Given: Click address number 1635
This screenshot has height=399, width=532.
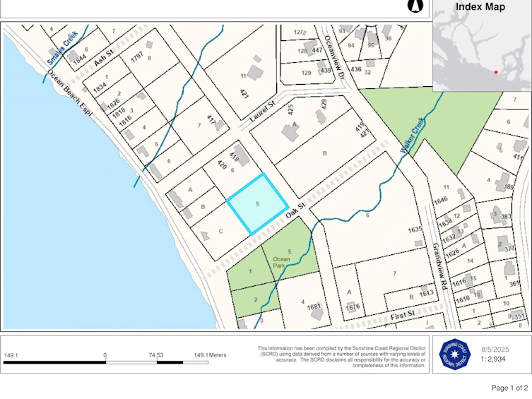Looking at the screenshot, I should click(x=415, y=230).
